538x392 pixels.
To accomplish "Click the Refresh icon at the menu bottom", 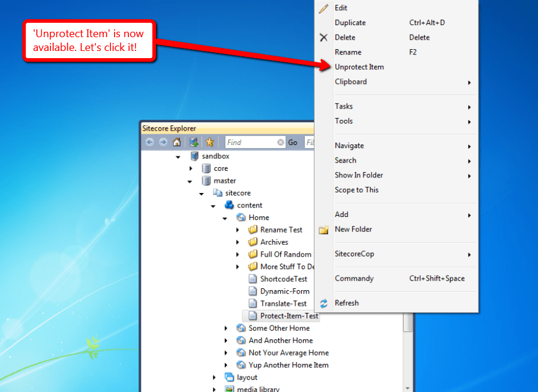I will point(324,303).
